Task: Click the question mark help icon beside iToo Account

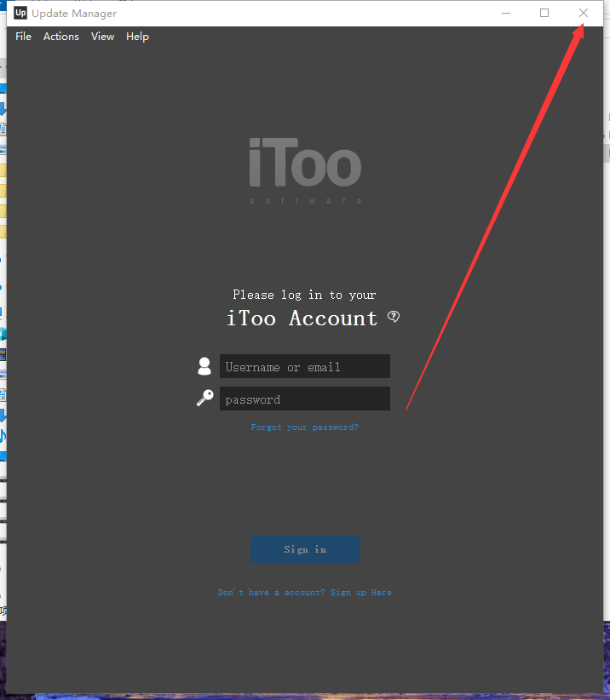Action: [394, 317]
